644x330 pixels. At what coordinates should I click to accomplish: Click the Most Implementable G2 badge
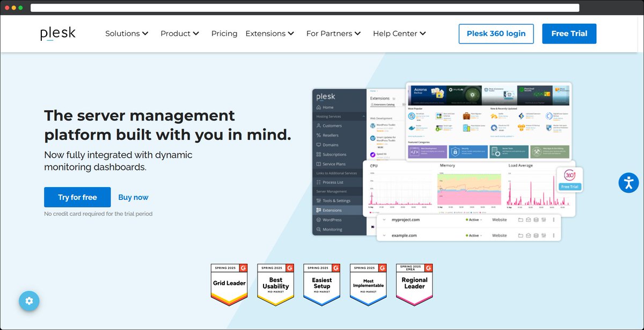[x=368, y=285]
